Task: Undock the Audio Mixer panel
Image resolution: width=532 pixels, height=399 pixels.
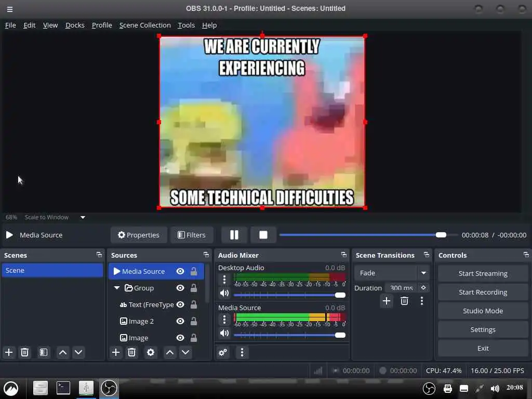Action: pyautogui.click(x=344, y=255)
